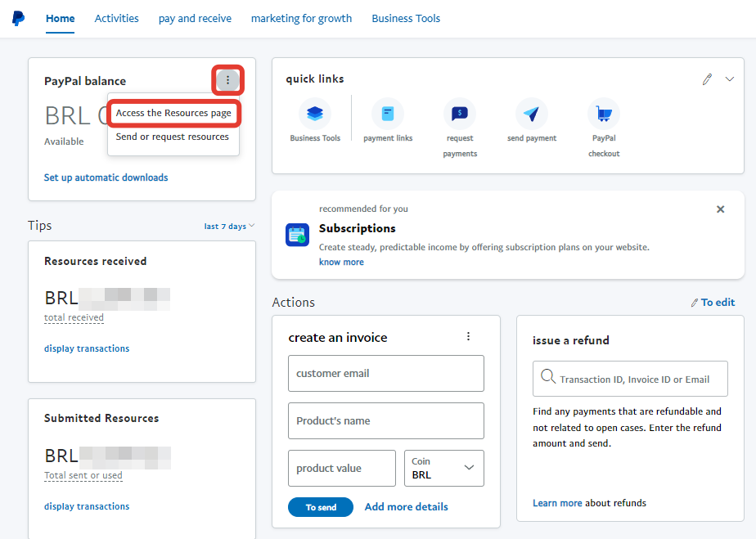Switch to the Activities tab
This screenshot has height=539, width=756.
(117, 18)
